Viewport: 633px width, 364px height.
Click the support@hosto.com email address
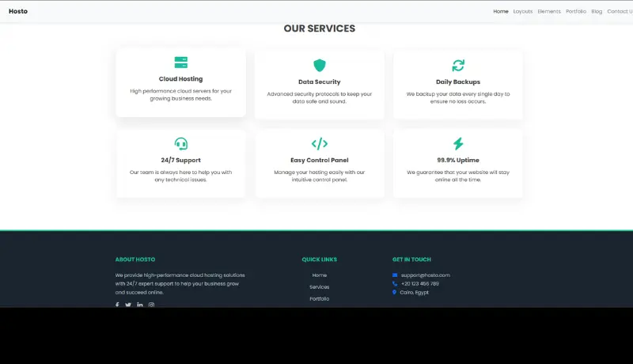click(x=426, y=275)
